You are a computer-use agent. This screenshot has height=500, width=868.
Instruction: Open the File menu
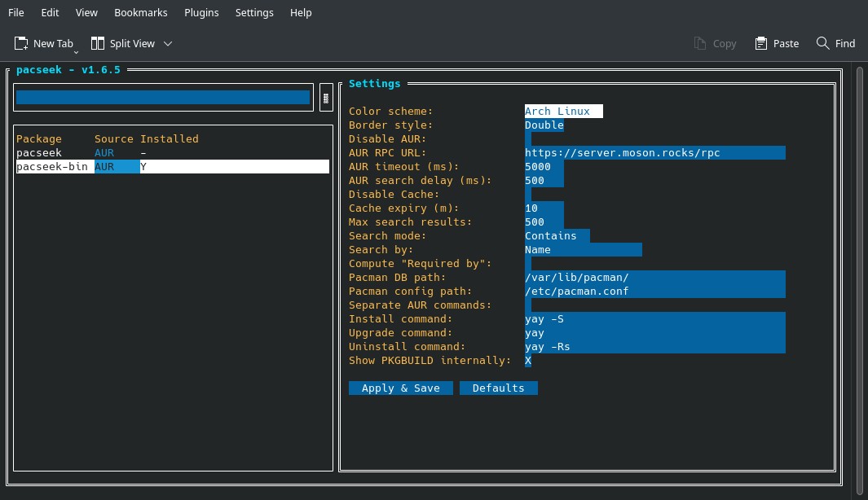[16, 12]
